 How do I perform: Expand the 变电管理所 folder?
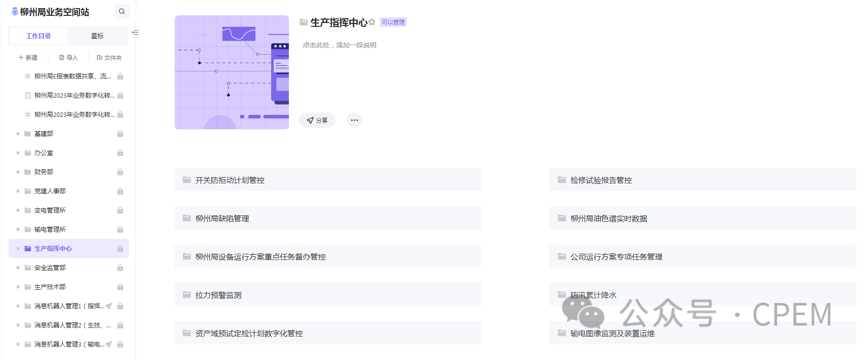pyautogui.click(x=18, y=210)
